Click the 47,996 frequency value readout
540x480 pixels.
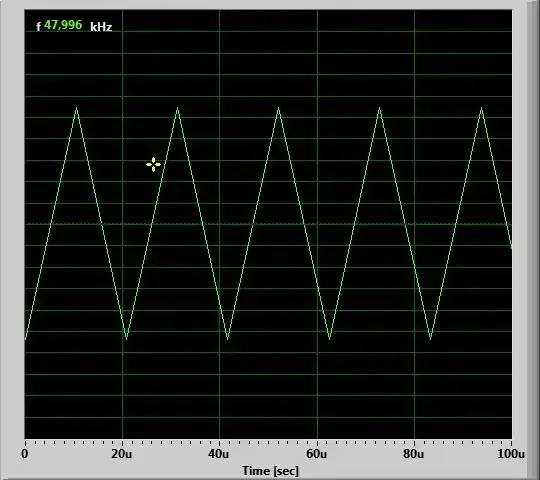pyautogui.click(x=63, y=25)
